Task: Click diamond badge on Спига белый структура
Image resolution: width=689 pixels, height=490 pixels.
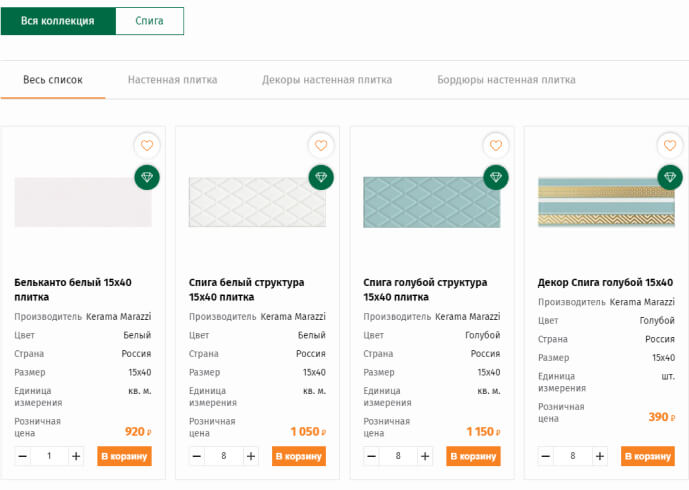Action: click(321, 177)
